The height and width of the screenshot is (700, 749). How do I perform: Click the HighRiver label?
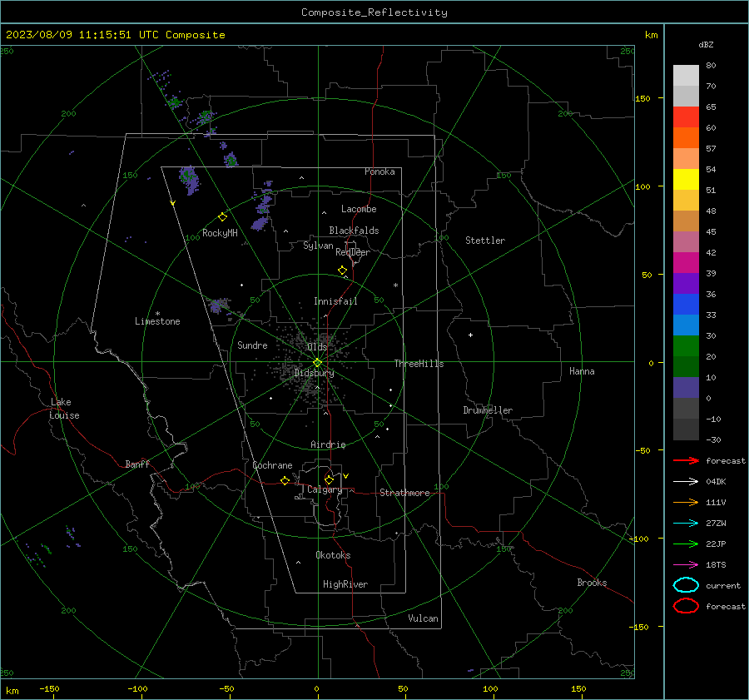coord(345,584)
